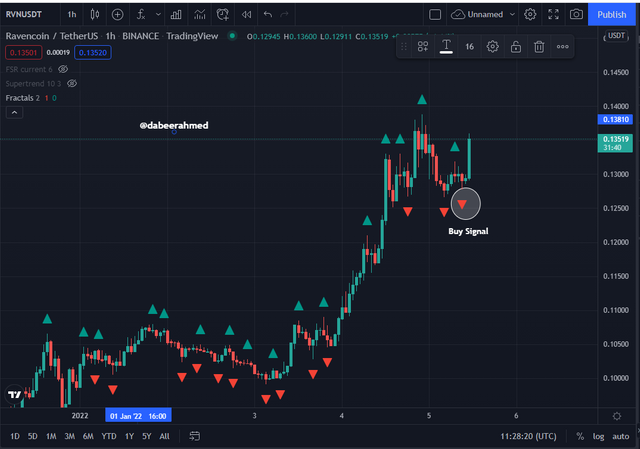Open the fx indicators menu
The width and height of the screenshot is (640, 449).
pyautogui.click(x=141, y=15)
